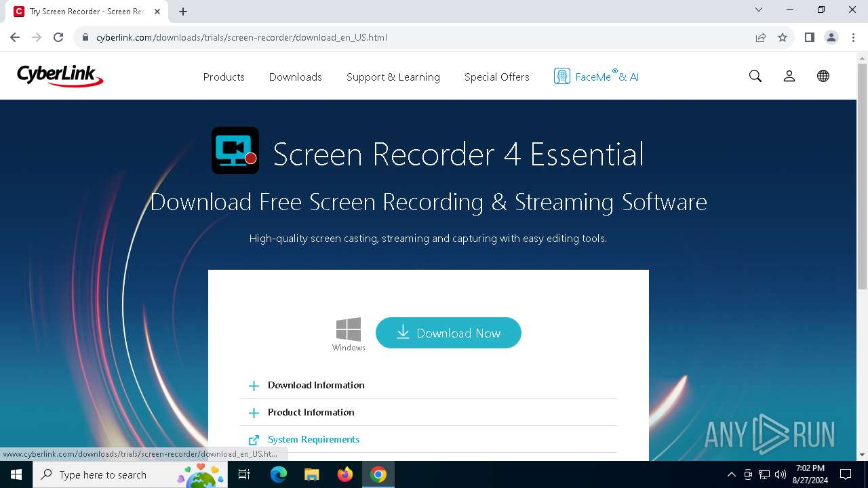The height and width of the screenshot is (488, 868).
Task: Click the Download Now button
Action: (448, 333)
